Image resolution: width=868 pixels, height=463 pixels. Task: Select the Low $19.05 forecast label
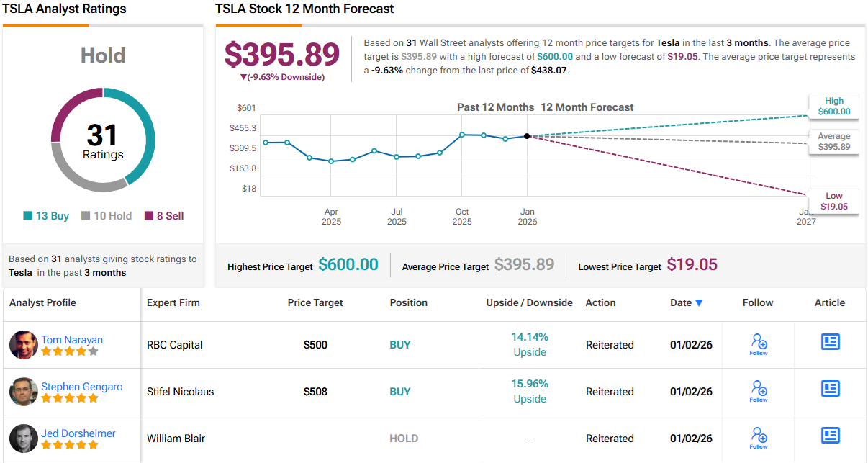[833, 202]
